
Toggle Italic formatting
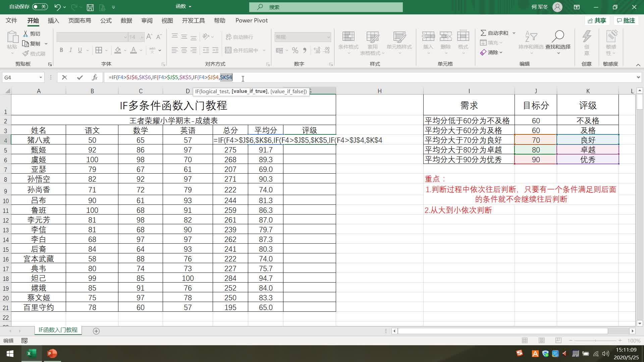tap(70, 50)
